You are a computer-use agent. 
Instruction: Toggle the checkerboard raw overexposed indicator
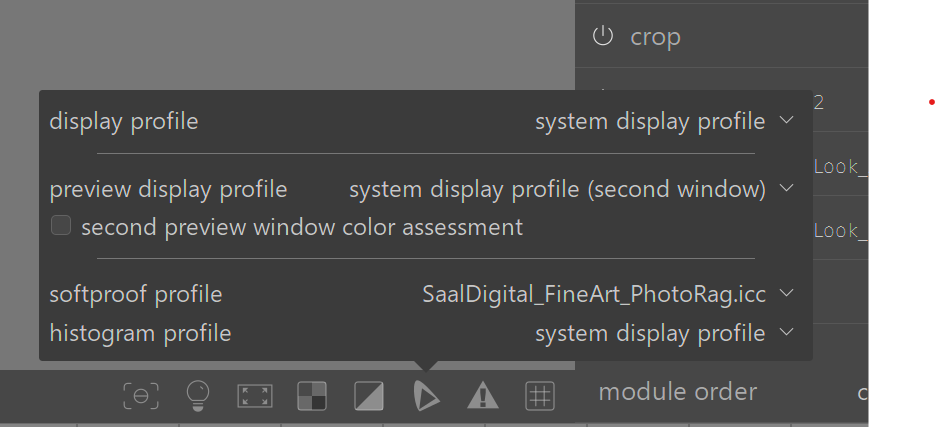click(312, 397)
